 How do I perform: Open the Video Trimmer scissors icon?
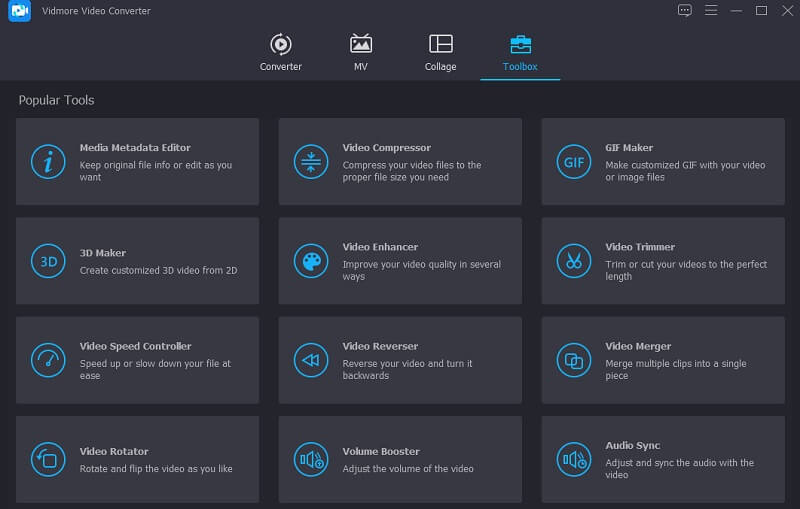573,261
